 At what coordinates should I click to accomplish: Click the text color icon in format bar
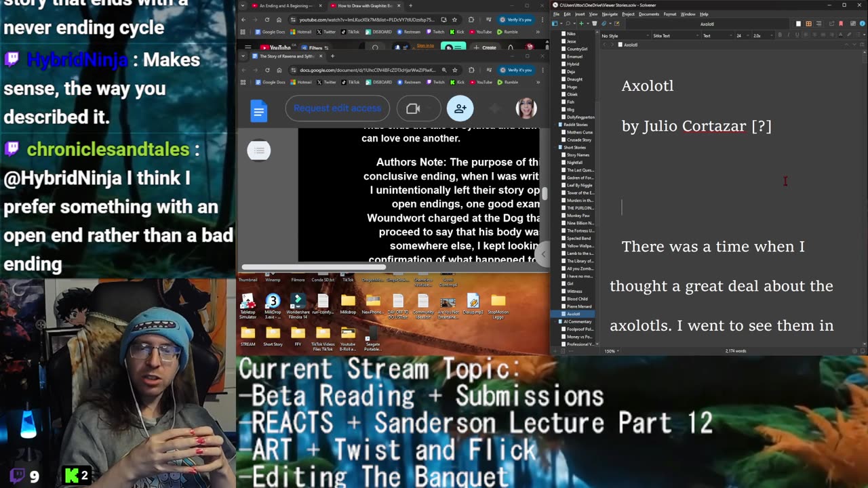(x=840, y=35)
